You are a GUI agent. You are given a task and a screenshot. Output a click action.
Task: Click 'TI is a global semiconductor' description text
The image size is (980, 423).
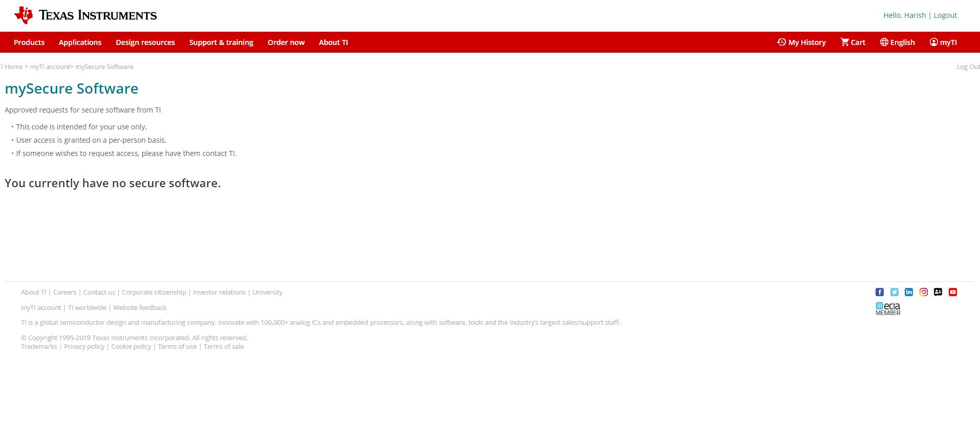pyautogui.click(x=321, y=323)
